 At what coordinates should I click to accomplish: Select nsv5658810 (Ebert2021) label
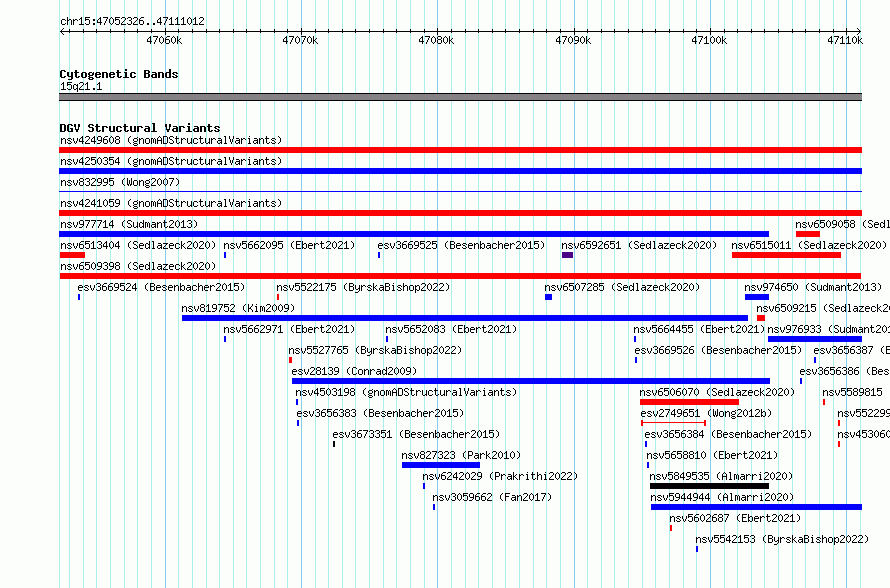712,455
